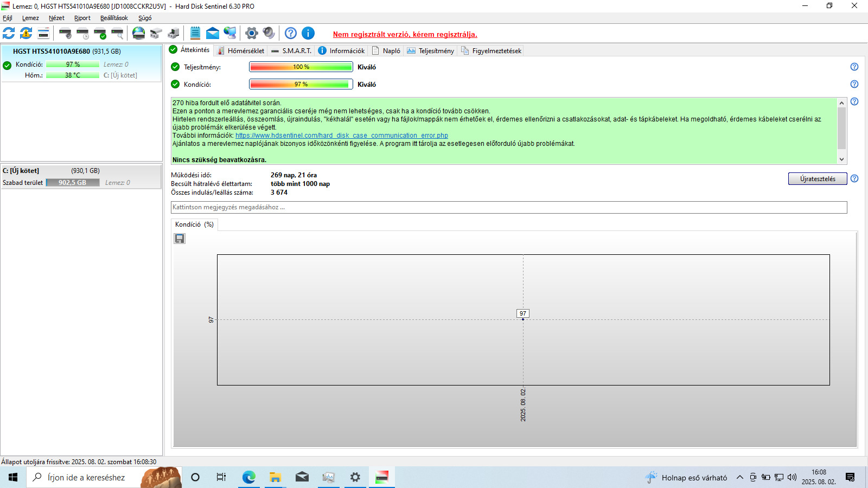Open Microsoft Edge from the taskbar
This screenshot has height=488, width=868.
[x=249, y=477]
